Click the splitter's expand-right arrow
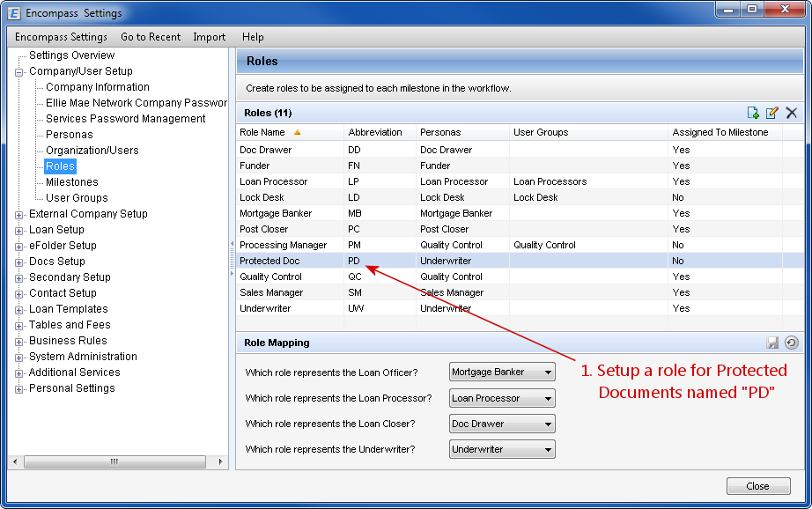 pos(232,273)
